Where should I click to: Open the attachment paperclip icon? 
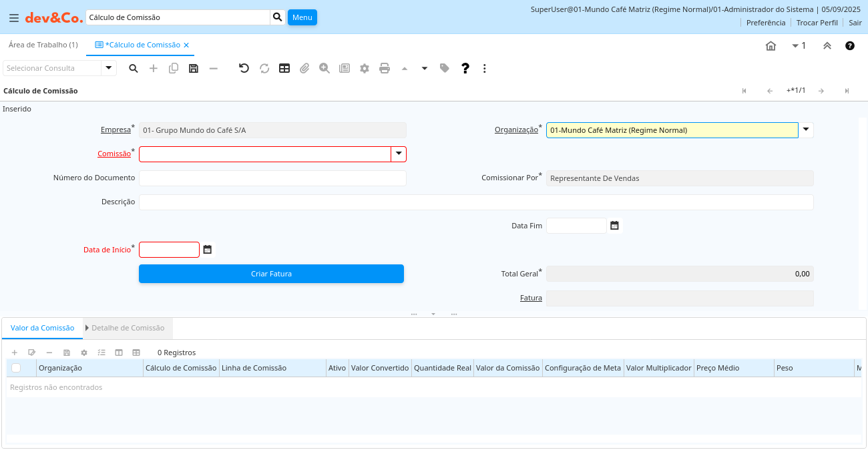click(x=304, y=68)
